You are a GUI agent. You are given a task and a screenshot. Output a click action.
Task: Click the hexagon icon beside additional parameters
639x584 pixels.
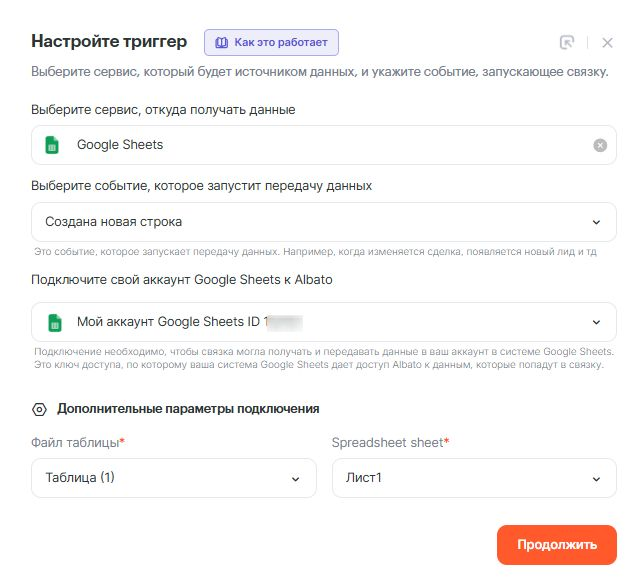40,409
